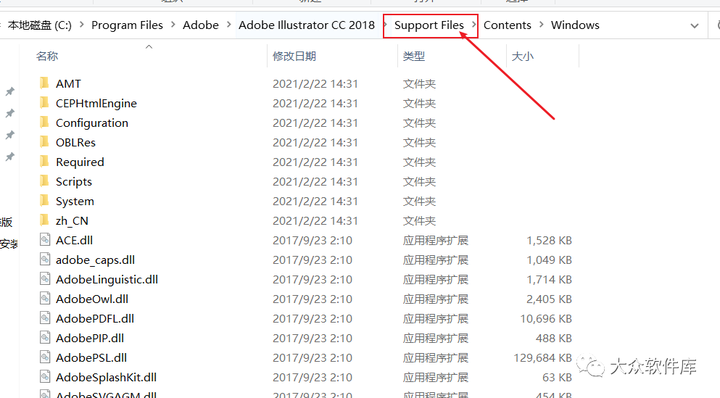Click the adobe_caps.dll file icon

45,259
